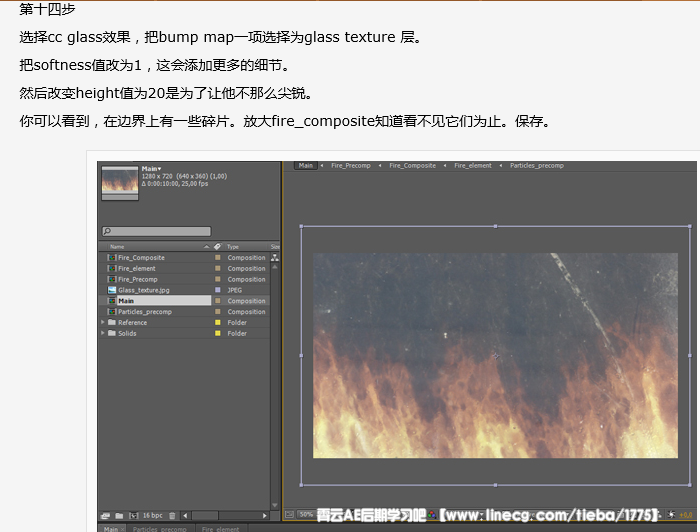The width and height of the screenshot is (700, 532).
Task: Click the New Composition icon
Action: (x=133, y=515)
